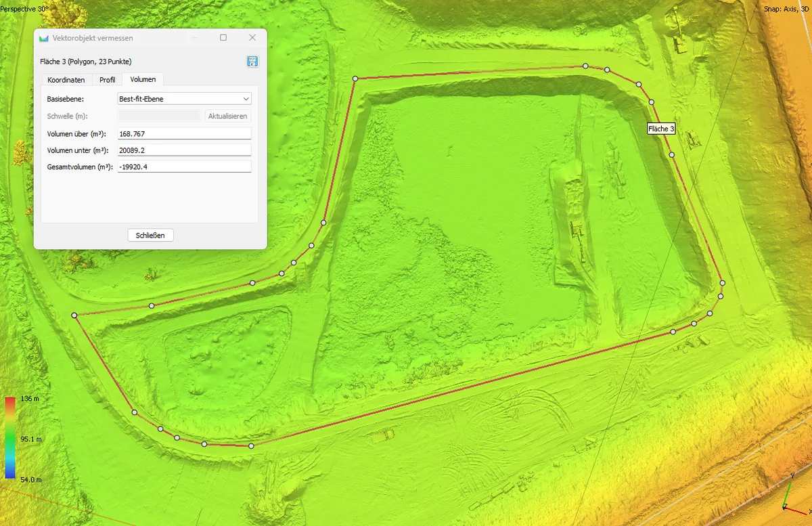
Task: Click the Snap: Axis, 3D indicator
Action: [x=786, y=9]
